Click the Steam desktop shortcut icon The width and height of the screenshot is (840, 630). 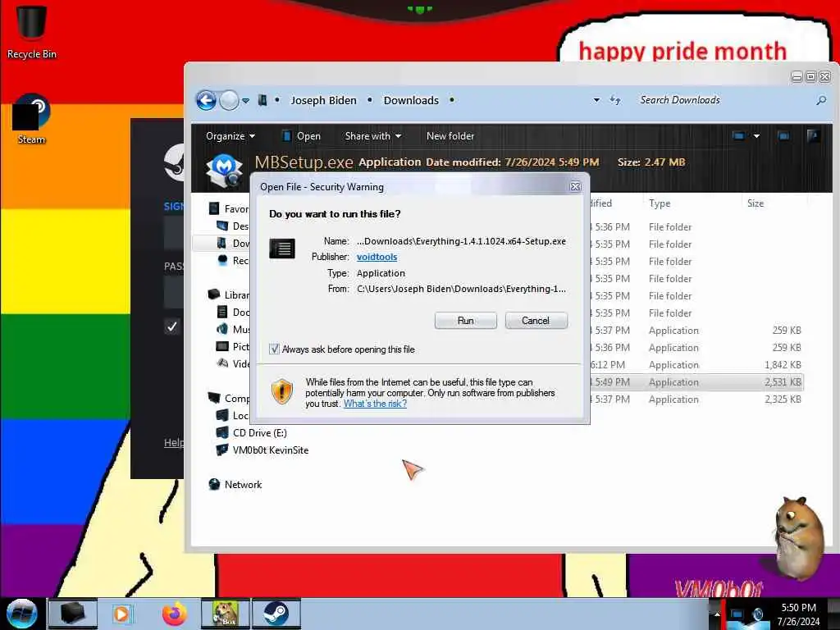[31, 119]
